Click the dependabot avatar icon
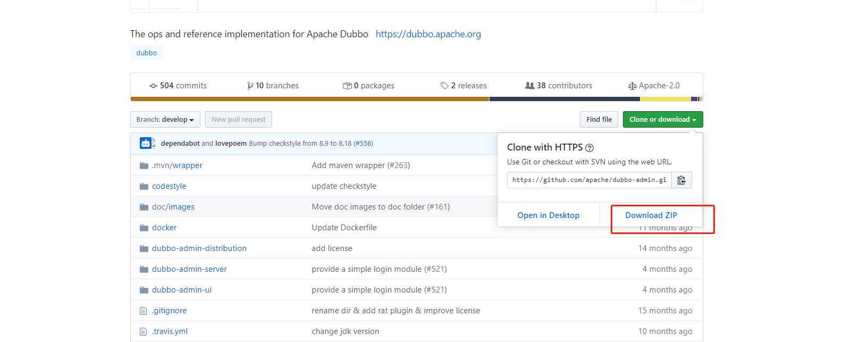The image size is (868, 342). (146, 143)
